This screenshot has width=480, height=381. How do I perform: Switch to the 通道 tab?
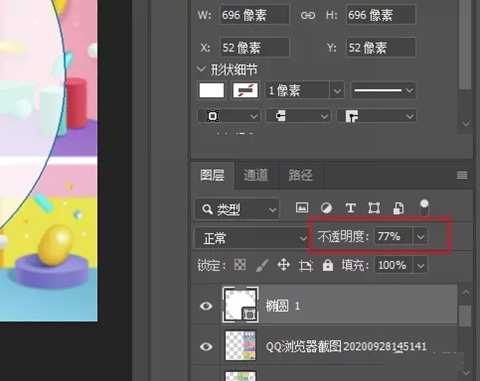pyautogui.click(x=256, y=175)
